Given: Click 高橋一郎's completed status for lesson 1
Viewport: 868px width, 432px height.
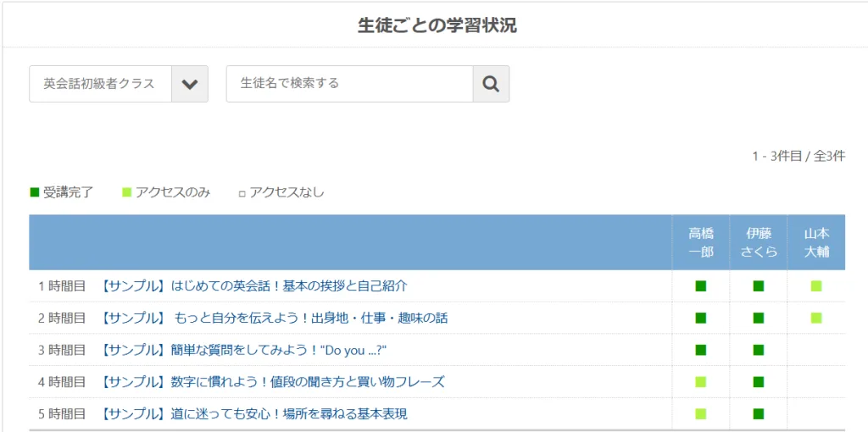Looking at the screenshot, I should (701, 286).
